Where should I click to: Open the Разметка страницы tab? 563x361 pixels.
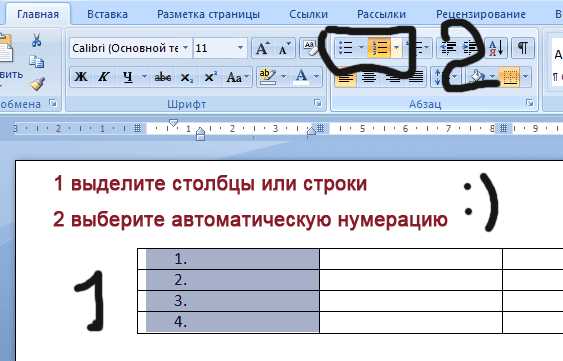[x=209, y=14]
